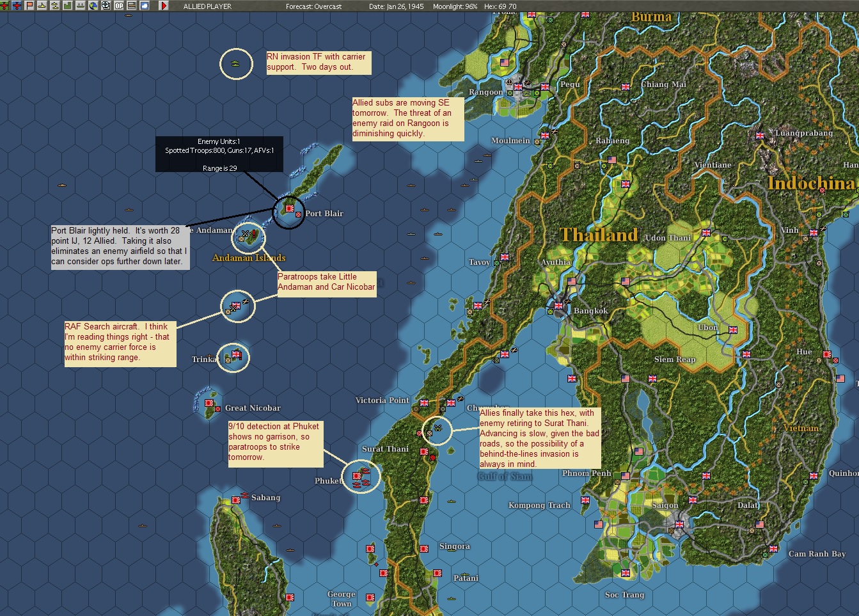The width and height of the screenshot is (859, 616).
Task: Click the British flag at Cam Ranh Bay
Action: [773, 549]
